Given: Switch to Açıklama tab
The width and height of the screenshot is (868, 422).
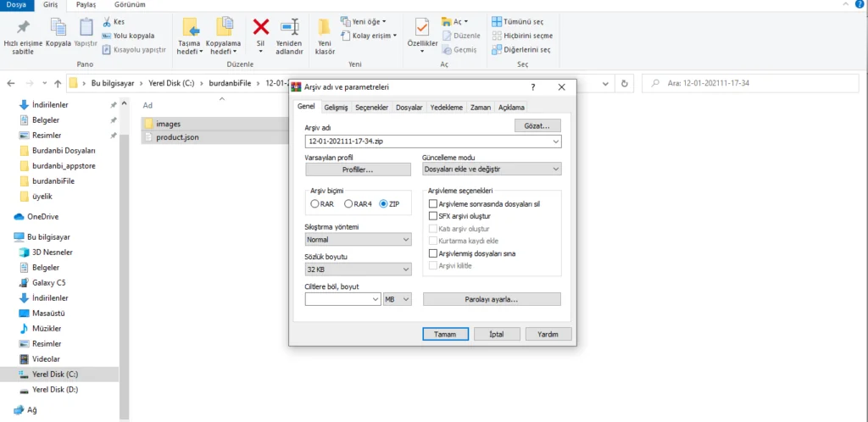Looking at the screenshot, I should click(x=511, y=108).
